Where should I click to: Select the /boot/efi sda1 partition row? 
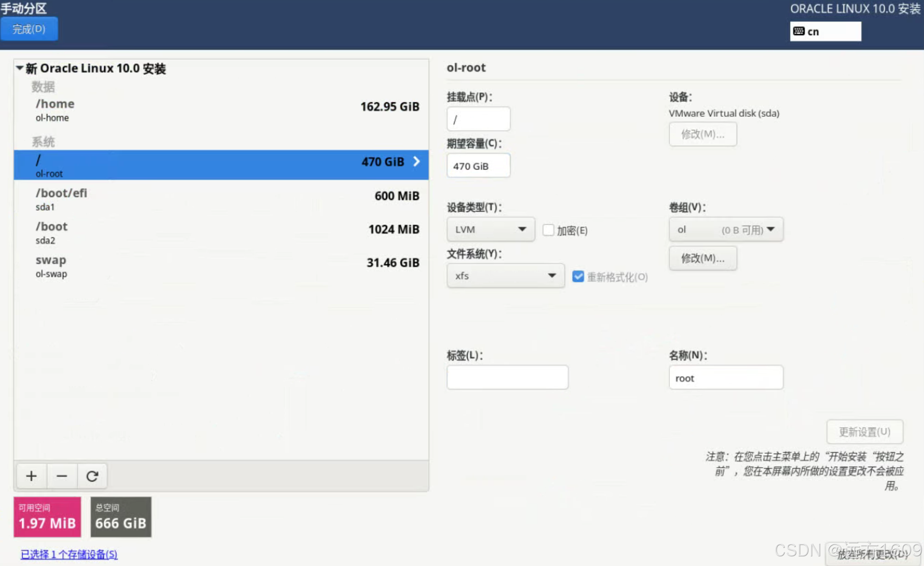pyautogui.click(x=221, y=199)
